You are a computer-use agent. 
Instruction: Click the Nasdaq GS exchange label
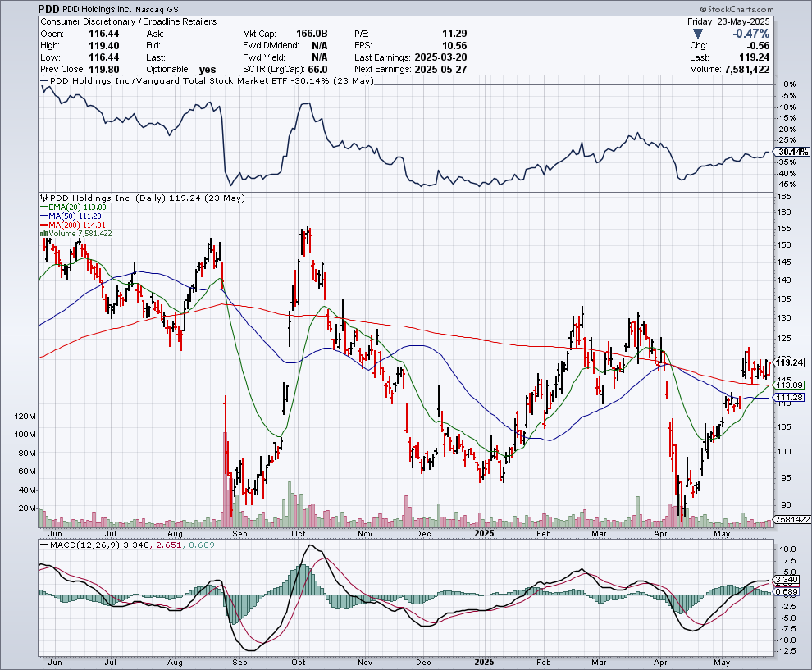tap(155, 10)
